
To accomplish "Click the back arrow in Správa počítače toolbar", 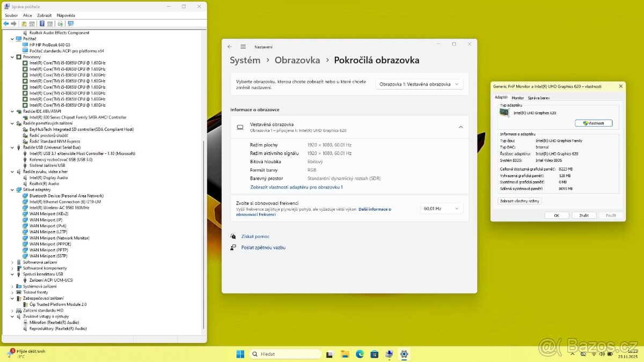I will click(6, 24).
